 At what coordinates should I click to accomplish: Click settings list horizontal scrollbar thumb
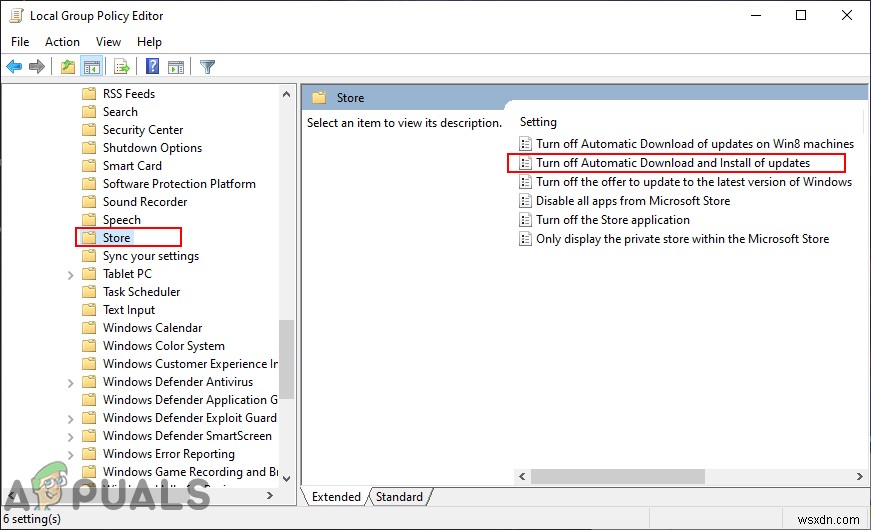pos(618,476)
